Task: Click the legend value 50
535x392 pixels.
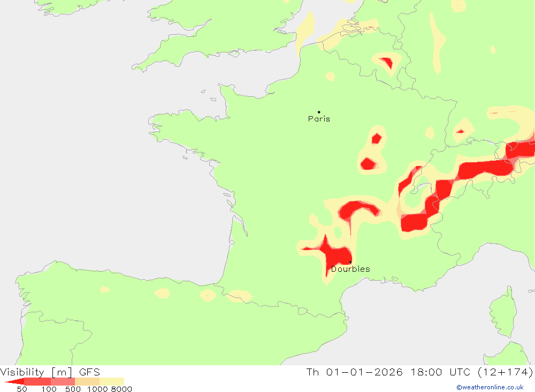Action: pos(22,389)
